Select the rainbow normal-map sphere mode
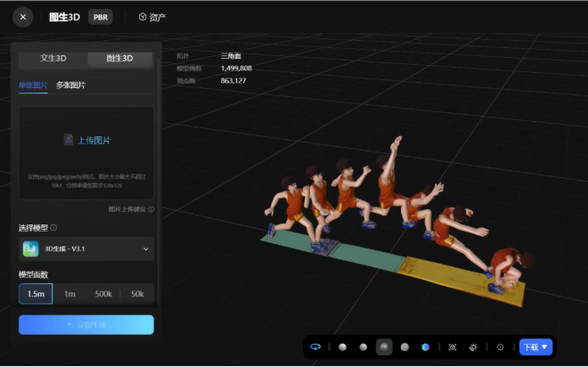Screen dimensions: 588x367 click(x=425, y=347)
